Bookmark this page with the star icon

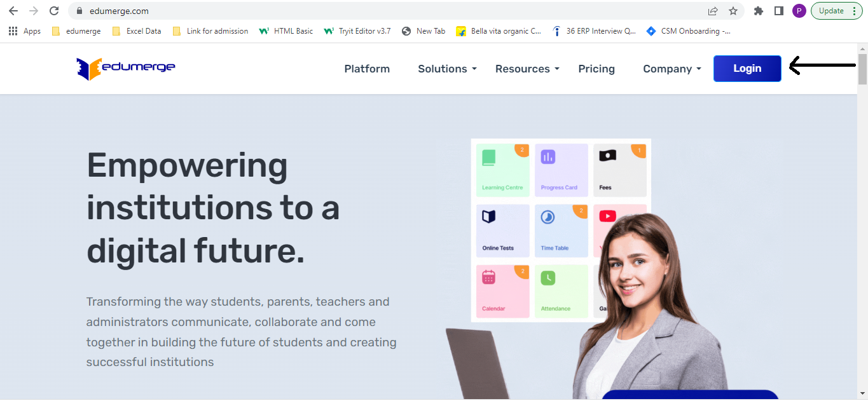coord(733,11)
